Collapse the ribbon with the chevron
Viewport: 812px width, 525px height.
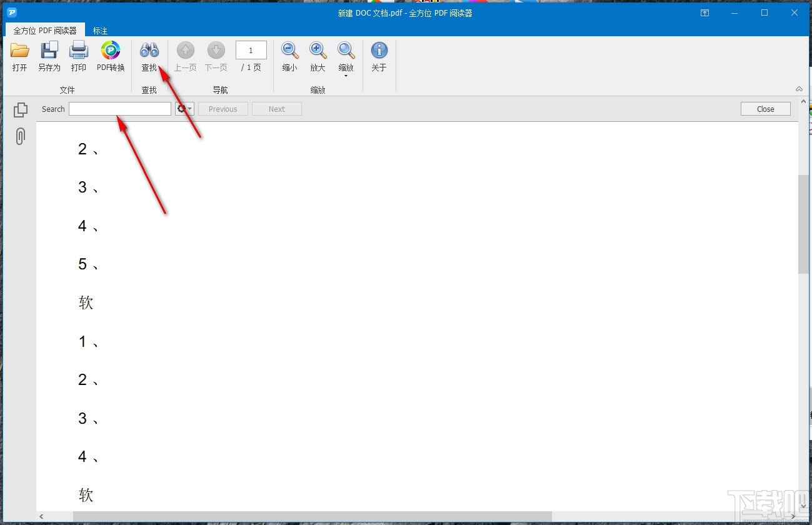(799, 89)
